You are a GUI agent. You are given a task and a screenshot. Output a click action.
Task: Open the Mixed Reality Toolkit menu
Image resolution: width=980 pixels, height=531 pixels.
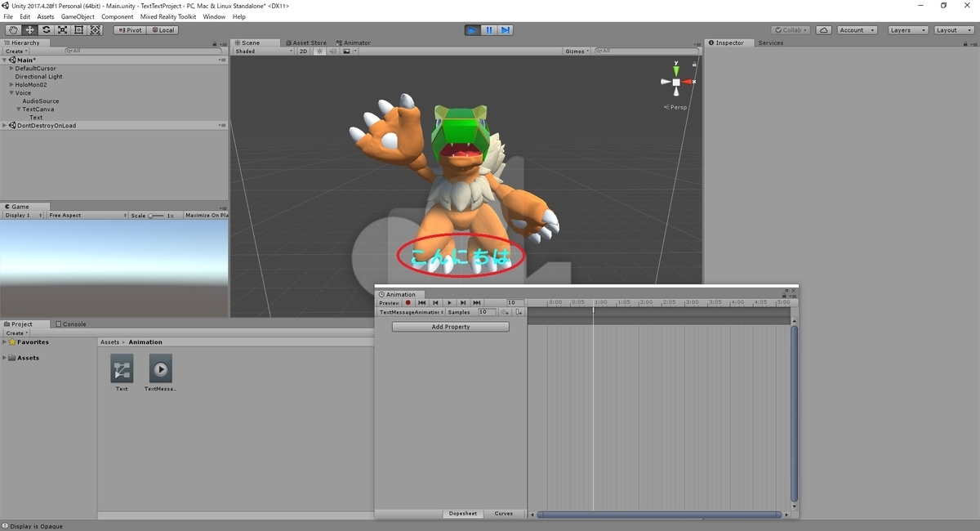168,16
